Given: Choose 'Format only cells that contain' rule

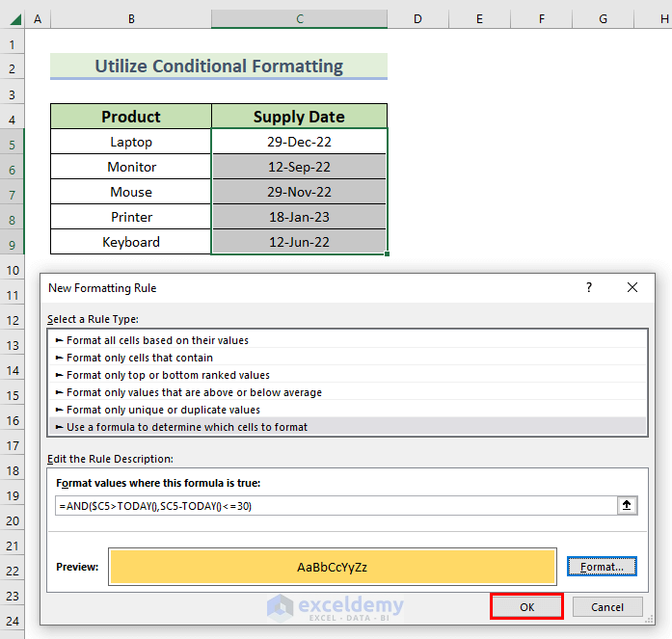Looking at the screenshot, I should click(x=140, y=358).
